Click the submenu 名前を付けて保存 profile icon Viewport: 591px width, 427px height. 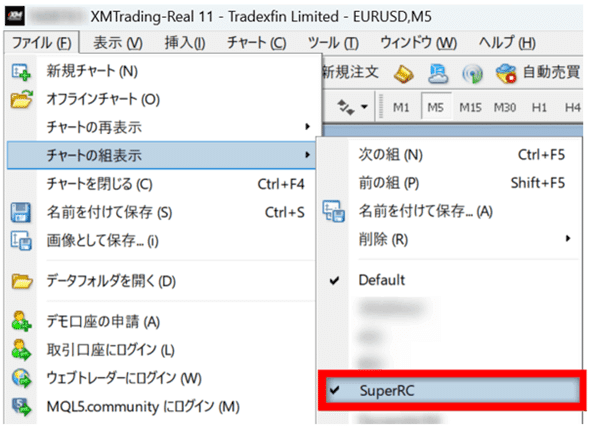[x=334, y=211]
